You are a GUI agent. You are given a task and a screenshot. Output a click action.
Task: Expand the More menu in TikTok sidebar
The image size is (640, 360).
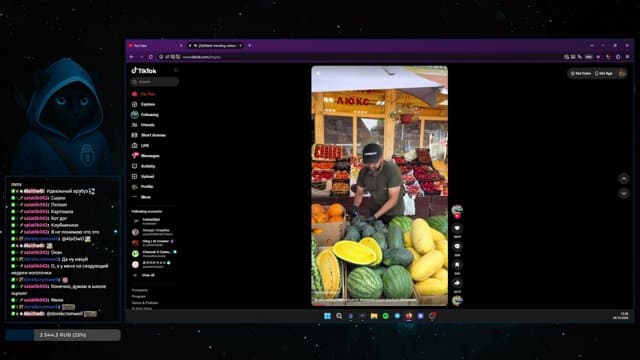coord(142,197)
